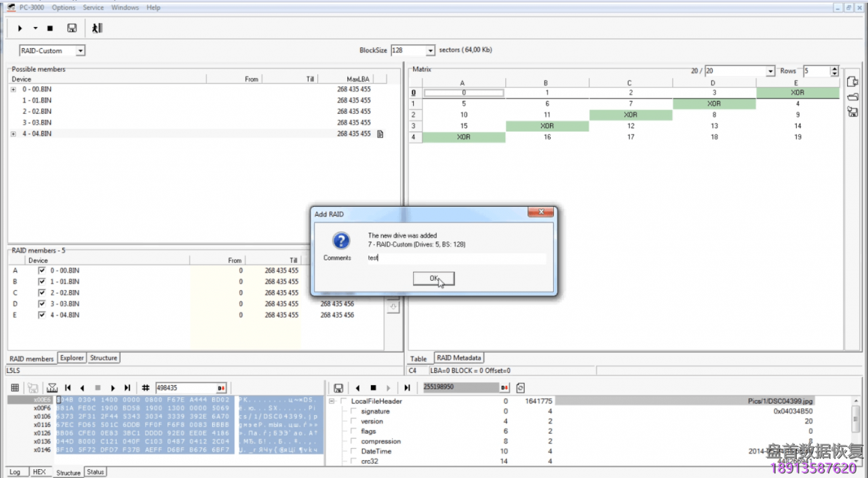Click the Exit running-man toolbar icon

pyautogui.click(x=97, y=28)
